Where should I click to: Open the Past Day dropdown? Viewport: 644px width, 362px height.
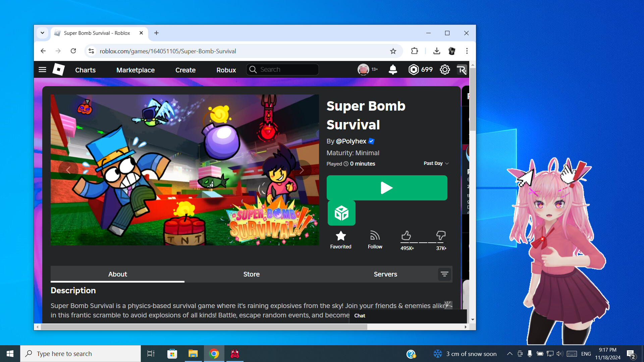coord(435,163)
